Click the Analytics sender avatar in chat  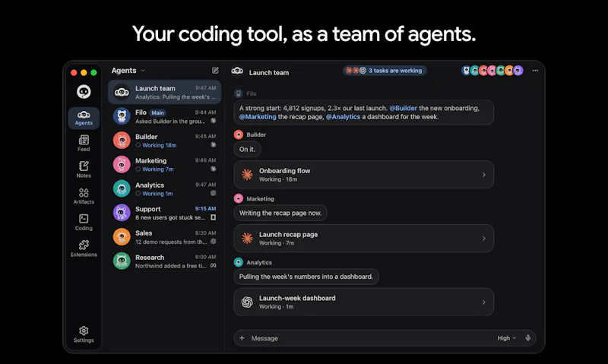point(239,262)
